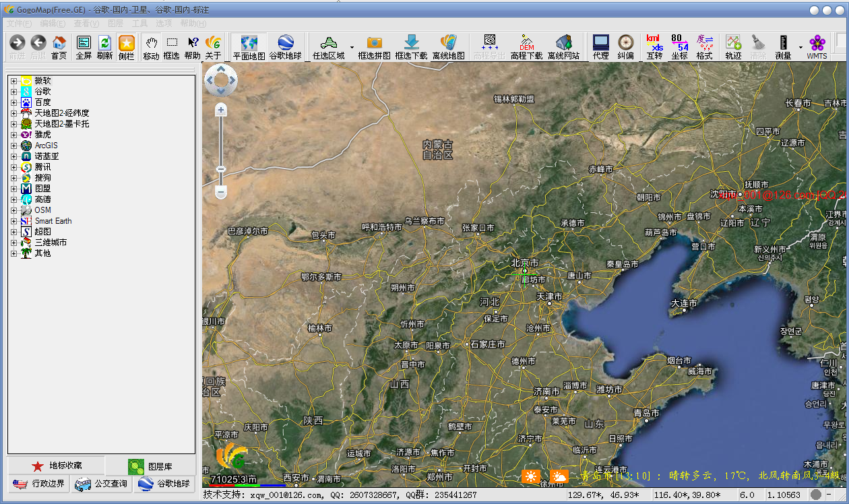
Task: Click the 轨迹 track tool icon
Action: click(x=733, y=47)
